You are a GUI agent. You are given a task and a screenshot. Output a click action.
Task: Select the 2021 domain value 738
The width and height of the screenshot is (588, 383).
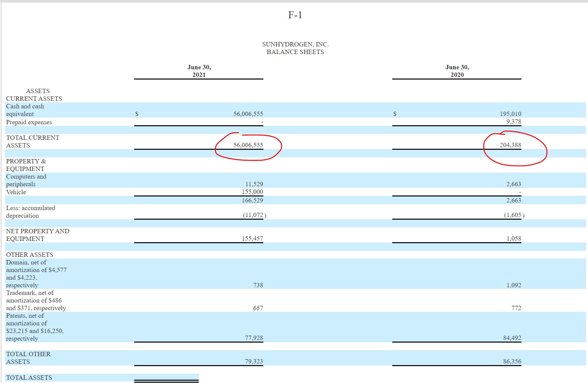coord(258,285)
